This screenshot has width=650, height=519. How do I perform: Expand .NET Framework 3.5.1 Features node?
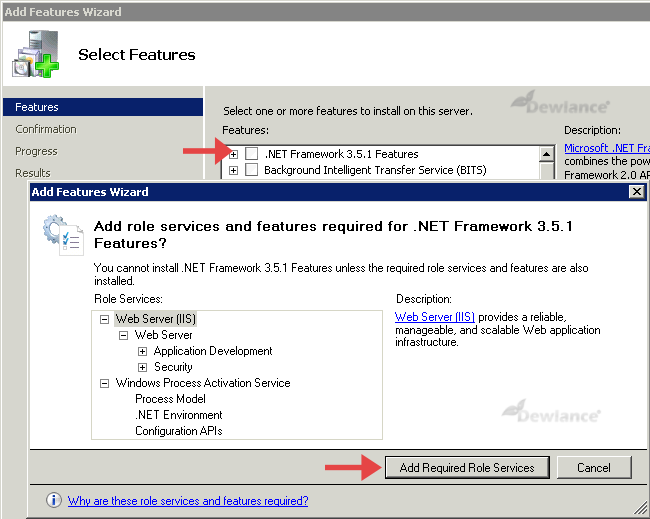point(233,155)
